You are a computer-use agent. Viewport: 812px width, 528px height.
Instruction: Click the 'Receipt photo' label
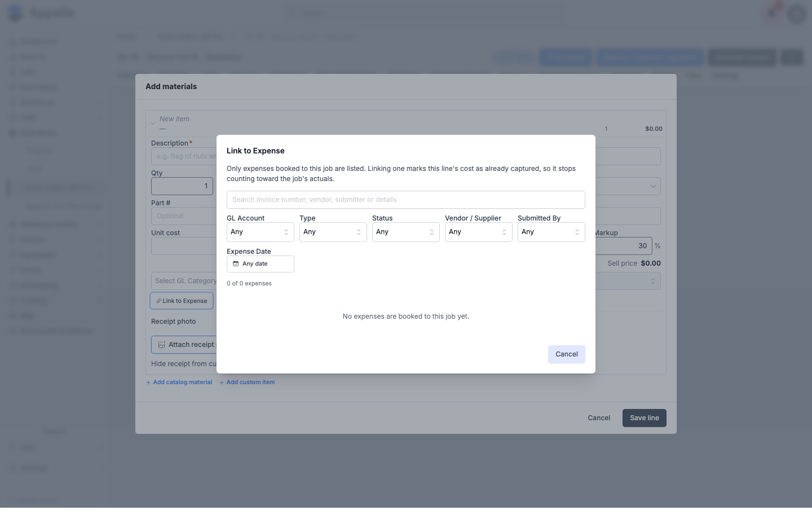(x=174, y=322)
